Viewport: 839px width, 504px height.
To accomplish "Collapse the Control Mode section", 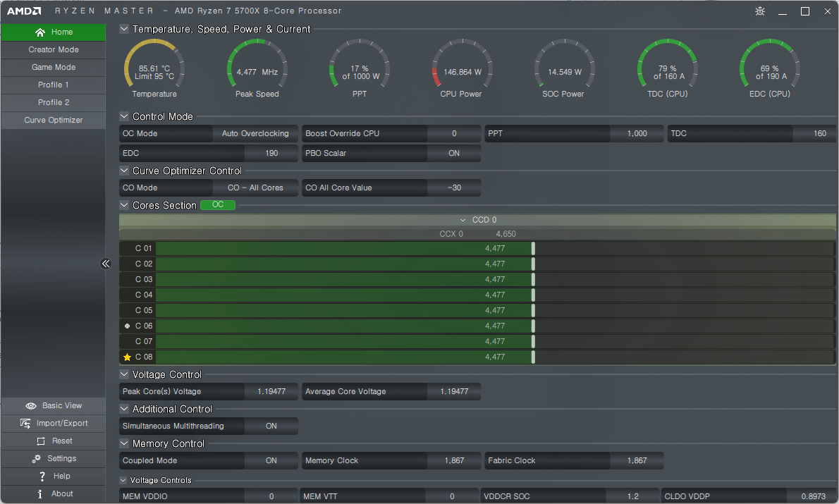I will click(x=124, y=116).
